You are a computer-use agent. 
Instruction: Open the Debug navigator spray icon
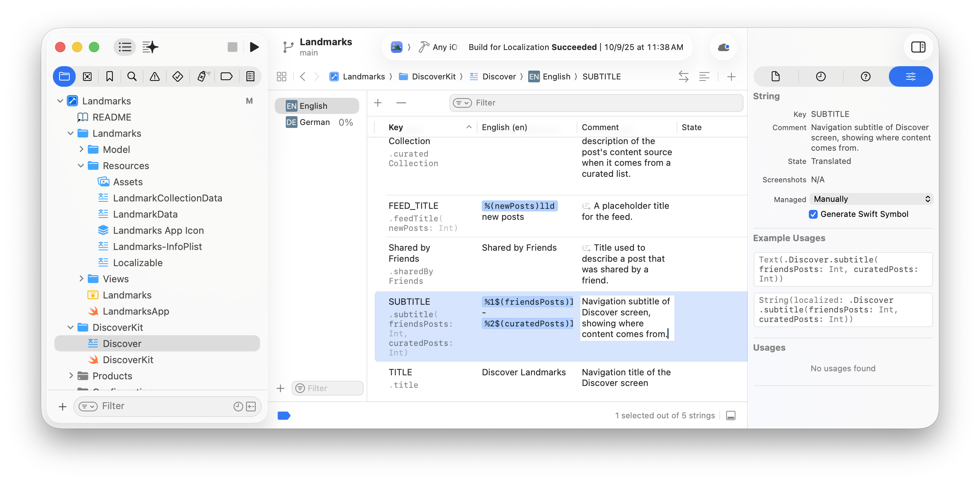click(x=203, y=76)
